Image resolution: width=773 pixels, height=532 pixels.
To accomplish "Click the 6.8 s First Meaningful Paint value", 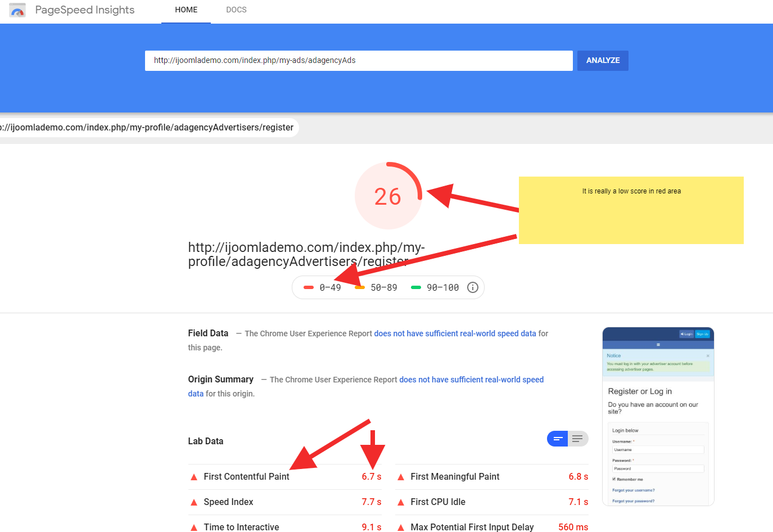I will point(578,477).
